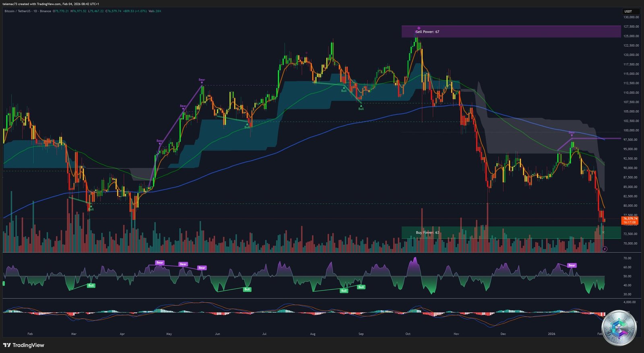
Task: Click the January 2026 Bear tag on RSI pane
Action: pyautogui.click(x=572, y=265)
